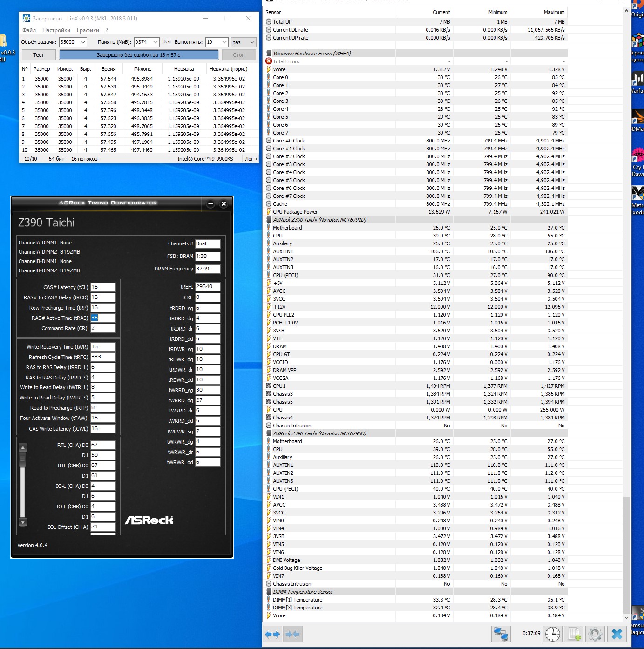
Task: Click the CPU Package Power bolt icon
Action: (x=269, y=212)
